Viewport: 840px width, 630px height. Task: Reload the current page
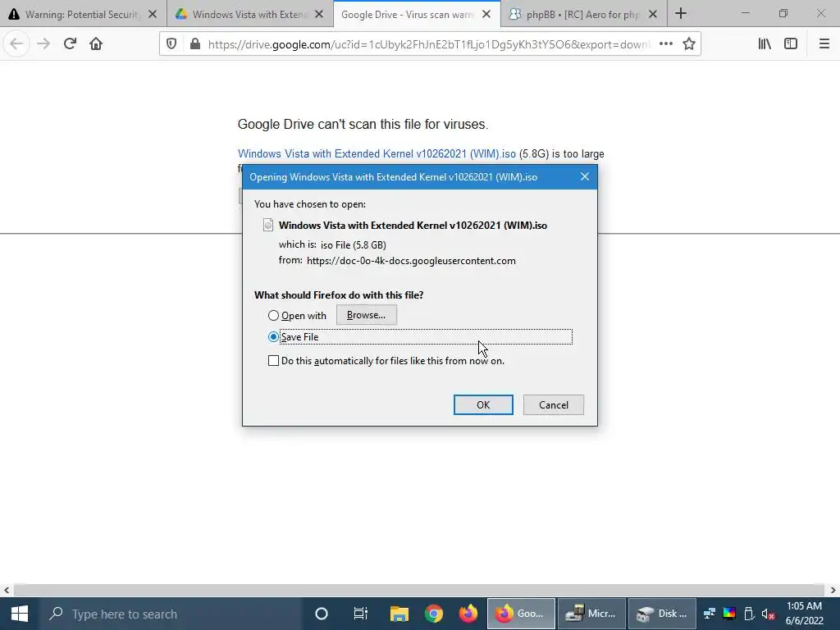coord(70,44)
